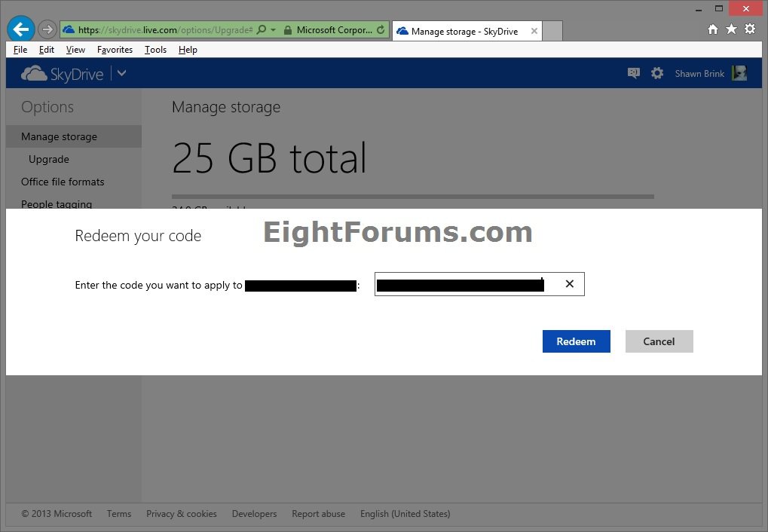Open Internet Explorer Tools gear icon

750,29
